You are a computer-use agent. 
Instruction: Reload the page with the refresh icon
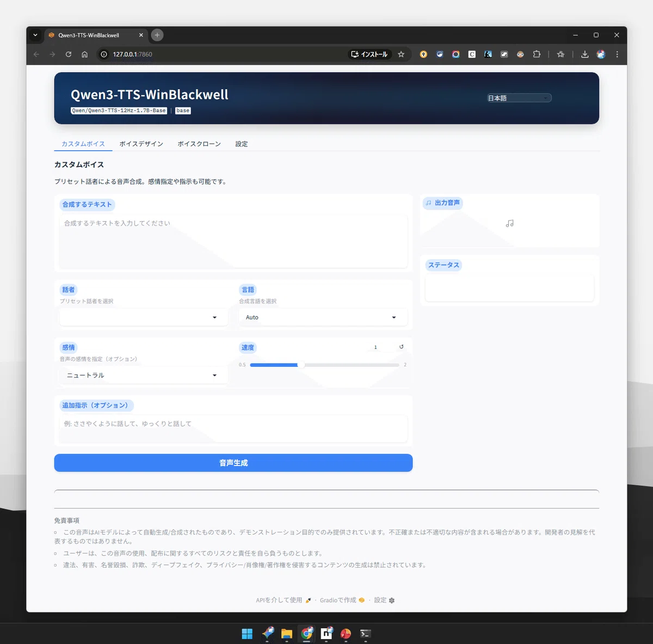(x=69, y=54)
